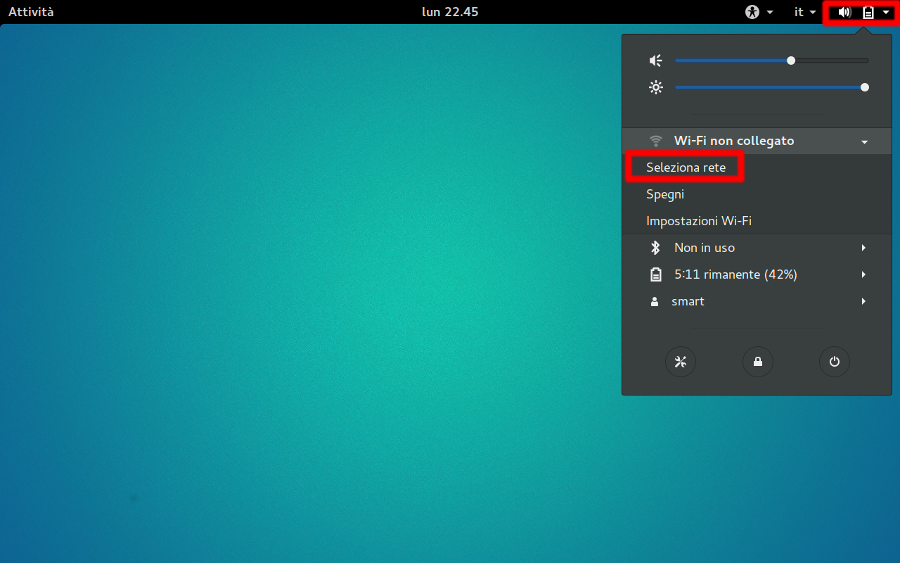Click the Bluetooth icon in system menu
900x563 pixels.
pos(656,248)
